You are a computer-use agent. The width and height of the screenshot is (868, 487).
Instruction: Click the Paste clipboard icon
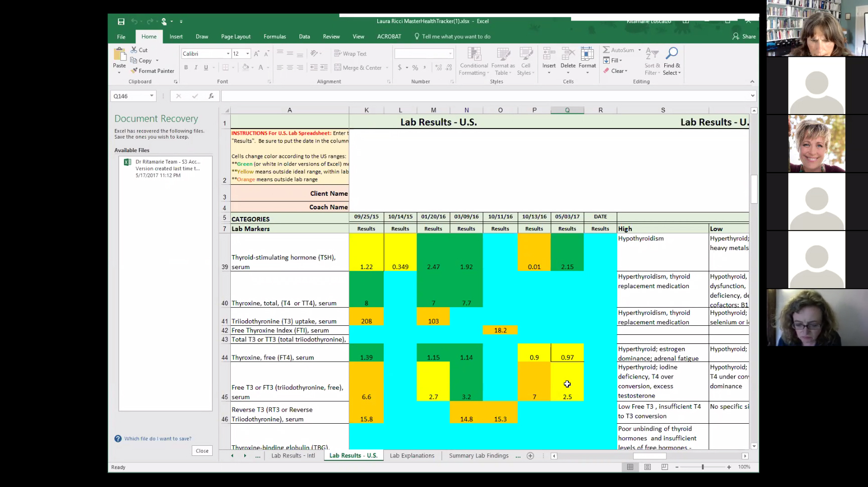point(119,54)
